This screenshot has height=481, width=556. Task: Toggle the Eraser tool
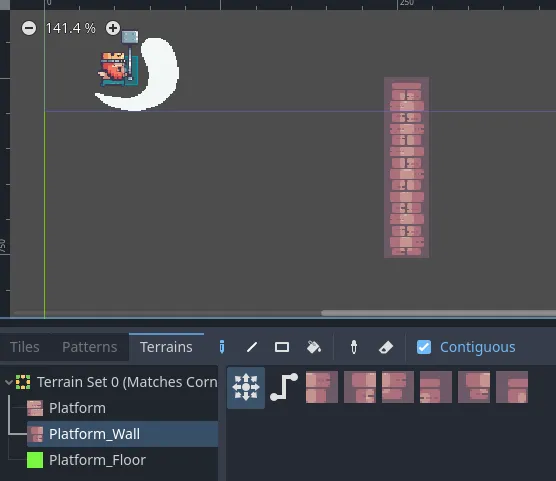click(385, 347)
